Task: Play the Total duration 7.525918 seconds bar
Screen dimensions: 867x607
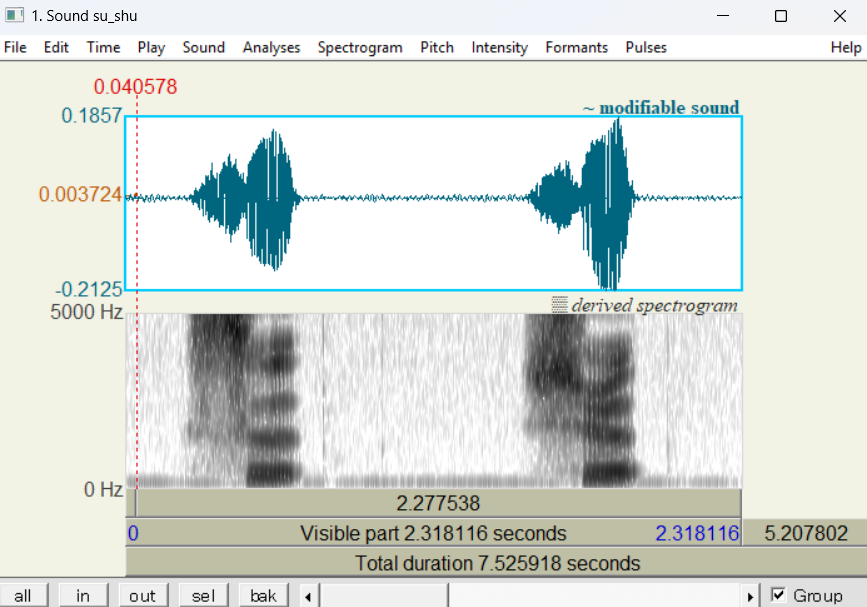Action: click(x=497, y=563)
